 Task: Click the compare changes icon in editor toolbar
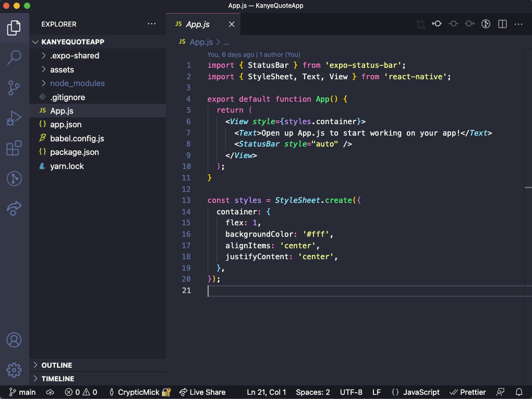421,24
